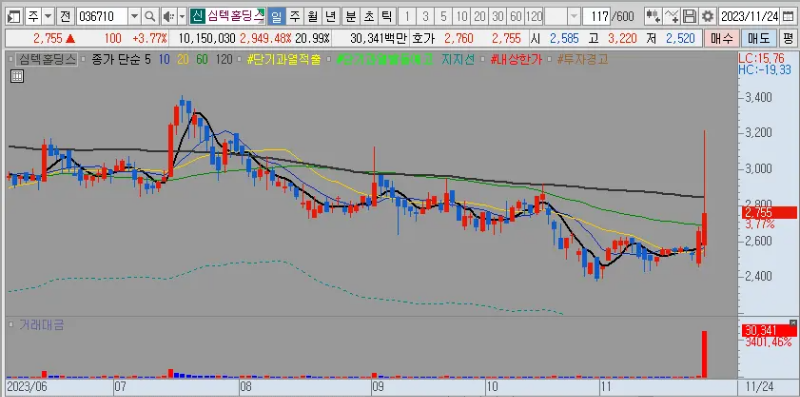Select the 주 weekly period toggle
This screenshot has height=397, width=800.
point(294,17)
